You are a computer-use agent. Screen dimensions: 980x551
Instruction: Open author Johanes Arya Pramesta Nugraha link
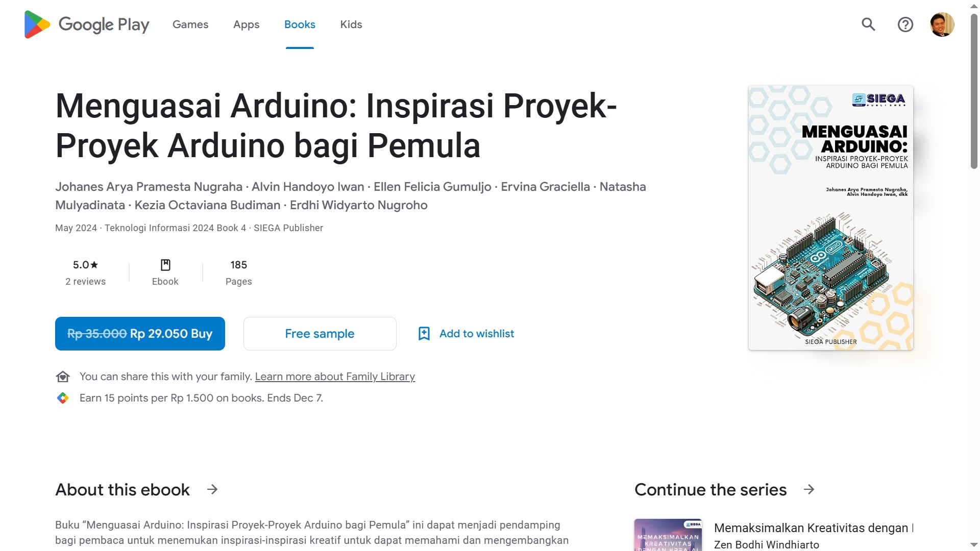coord(149,187)
